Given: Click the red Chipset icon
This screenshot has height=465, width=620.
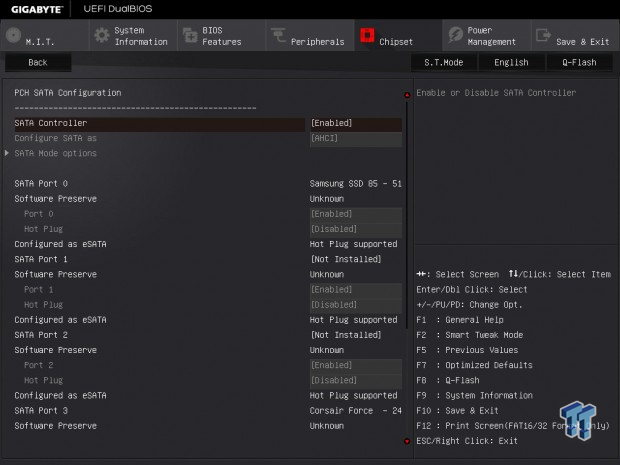Looking at the screenshot, I should (367, 35).
